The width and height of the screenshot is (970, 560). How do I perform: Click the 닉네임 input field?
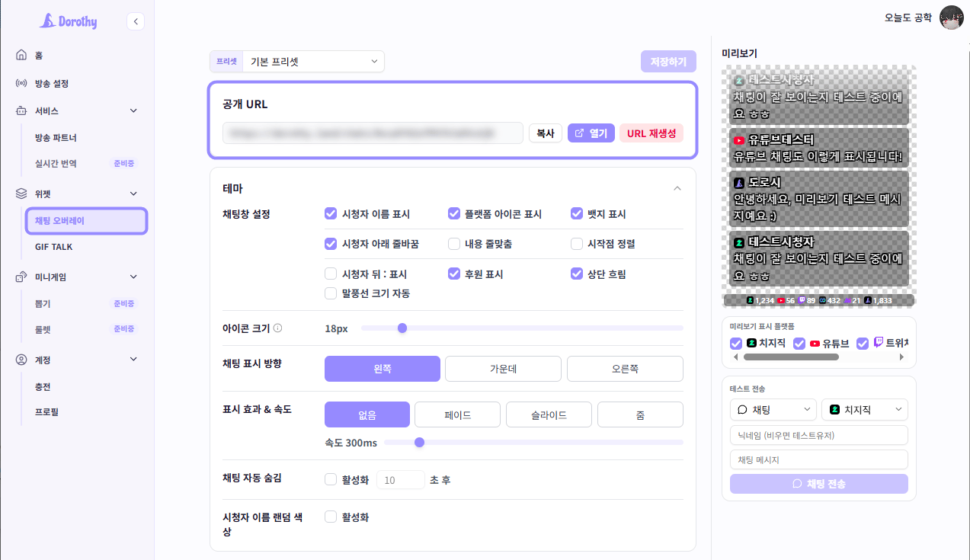click(x=819, y=435)
